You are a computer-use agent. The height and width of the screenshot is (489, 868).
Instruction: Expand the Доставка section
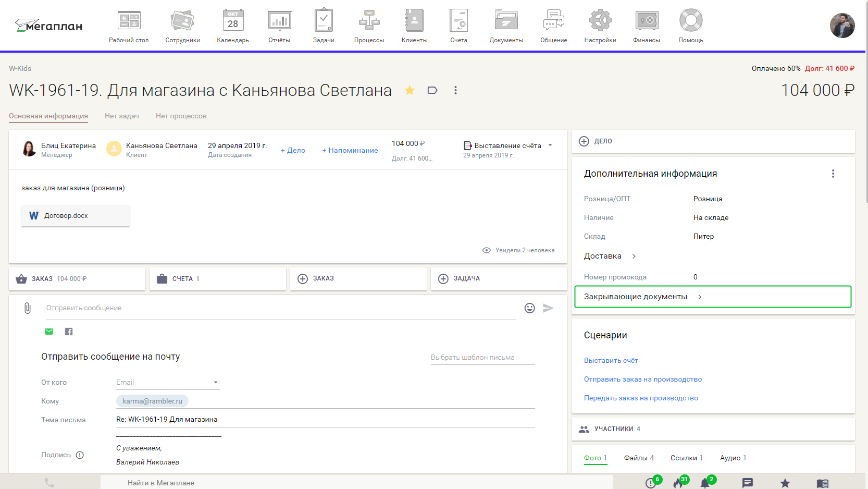610,256
